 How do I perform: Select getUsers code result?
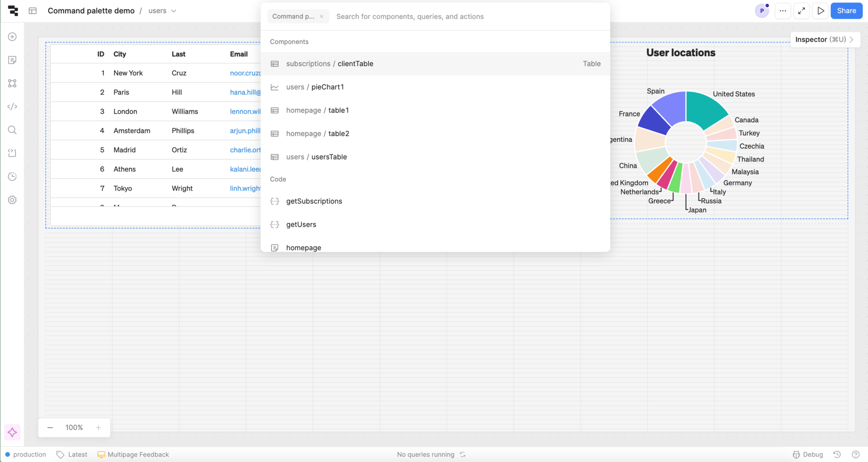435,224
